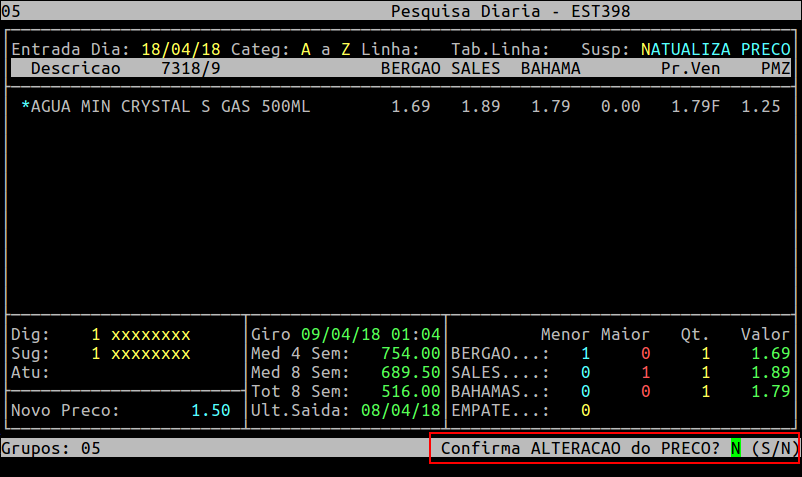The height and width of the screenshot is (477, 802).
Task: Click the Grupos: 05 status text
Action: coord(50,448)
